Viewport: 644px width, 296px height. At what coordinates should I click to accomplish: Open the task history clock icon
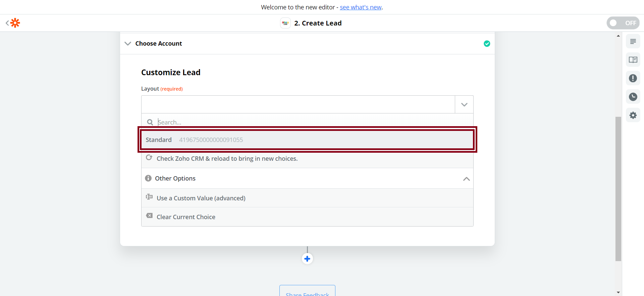coord(633,97)
